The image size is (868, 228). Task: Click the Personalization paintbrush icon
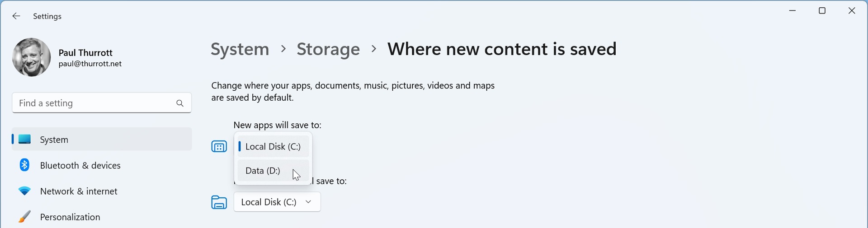tap(24, 217)
